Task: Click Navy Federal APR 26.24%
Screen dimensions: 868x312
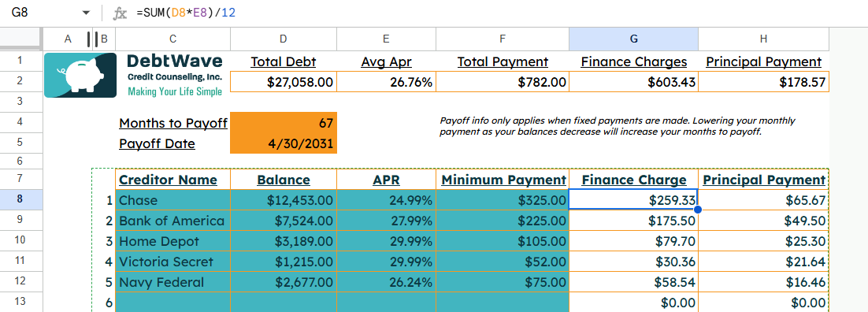Action: (x=386, y=282)
